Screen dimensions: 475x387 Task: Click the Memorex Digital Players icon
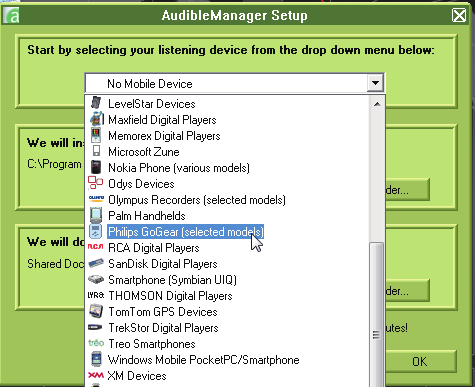(x=96, y=135)
